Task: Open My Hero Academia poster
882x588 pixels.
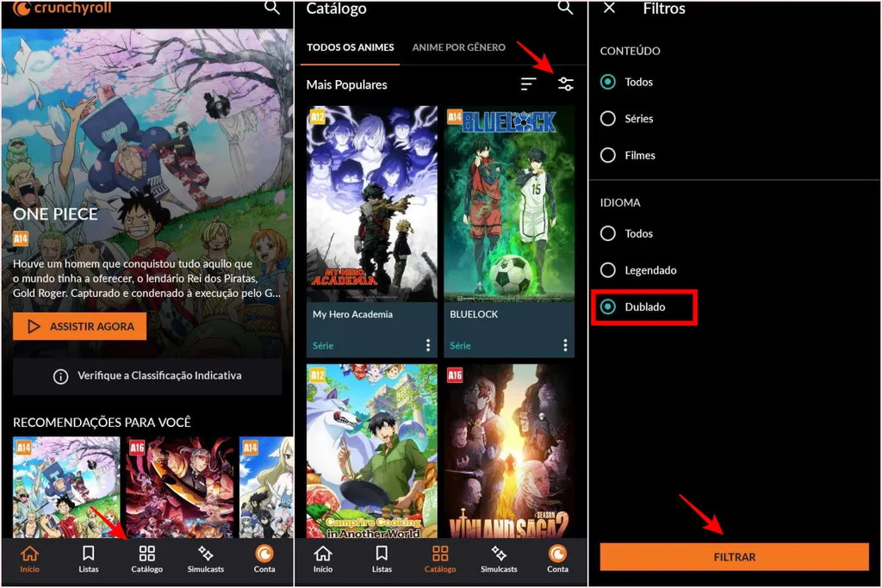Action: (372, 204)
